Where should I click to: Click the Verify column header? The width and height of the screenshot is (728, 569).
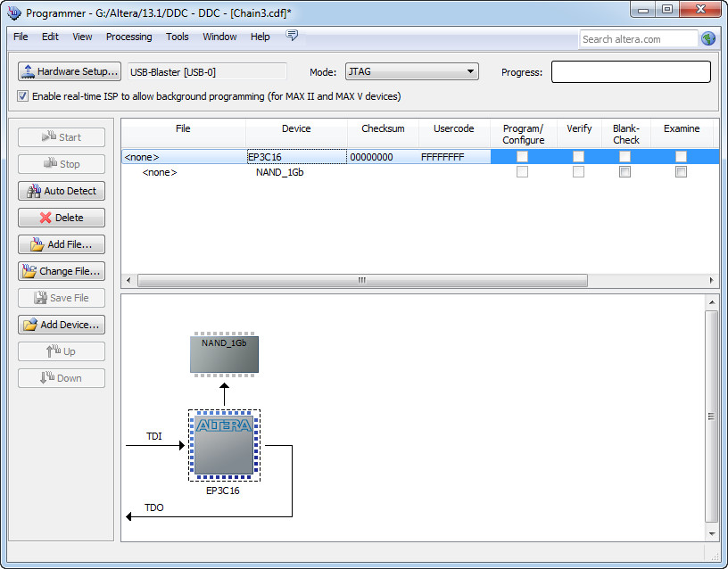click(x=579, y=134)
